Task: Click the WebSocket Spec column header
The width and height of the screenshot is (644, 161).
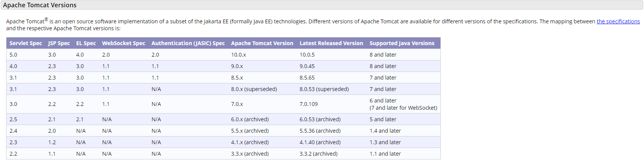Action: [124, 43]
